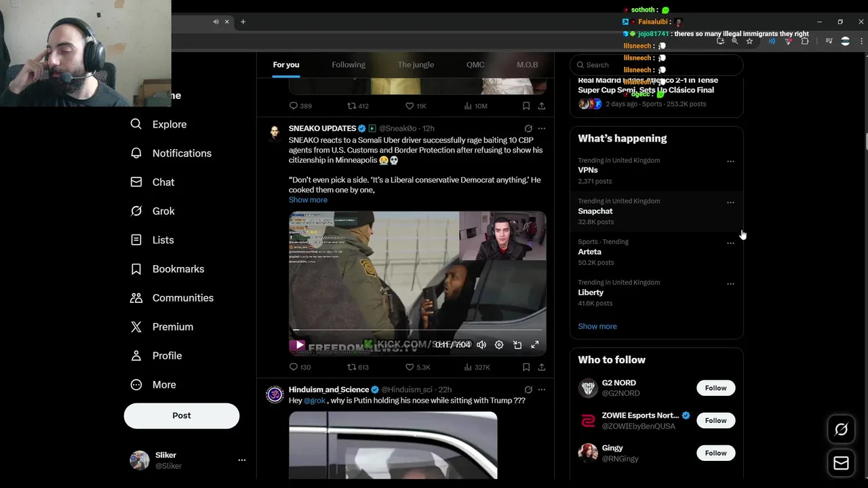The height and width of the screenshot is (488, 868).
Task: Bookmark the top post with 10M views
Action: [x=526, y=106]
